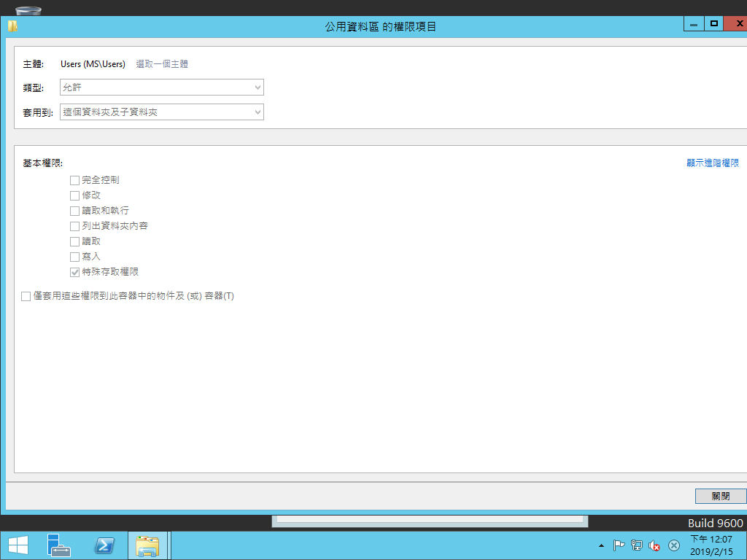747x560 pixels.
Task: Click the circled X tray icon
Action: pyautogui.click(x=673, y=545)
